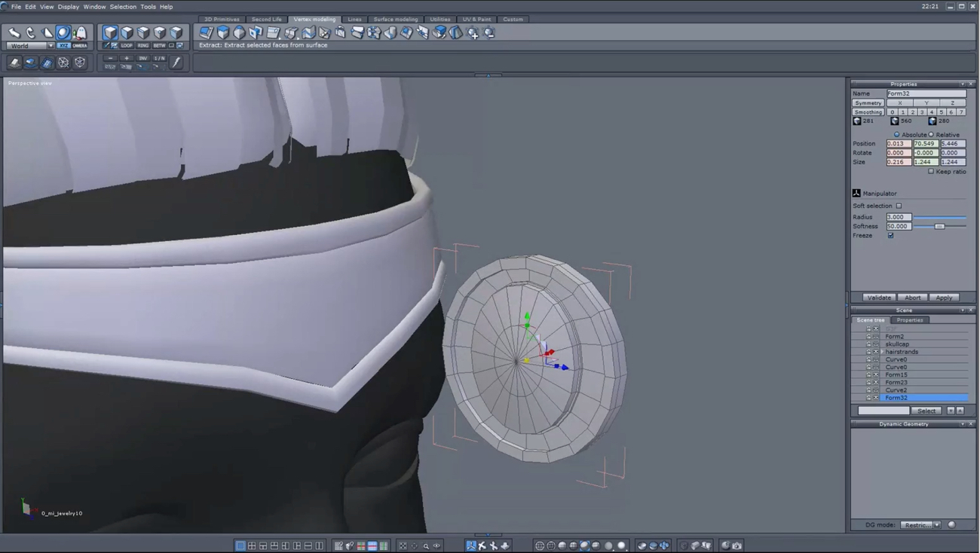Switch to single-view layout icon
Image resolution: width=980 pixels, height=553 pixels.
point(240,545)
